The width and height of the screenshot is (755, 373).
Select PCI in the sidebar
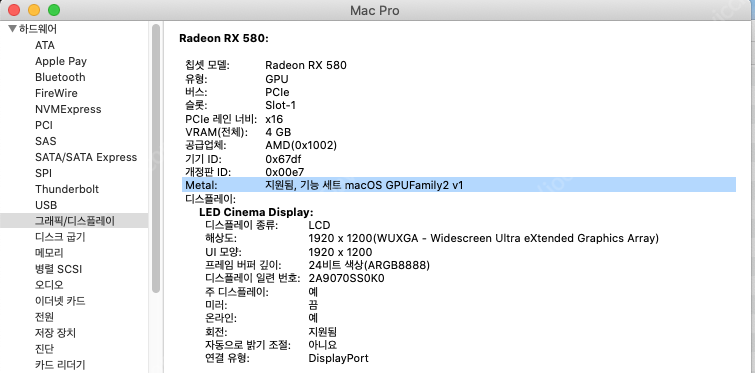44,125
